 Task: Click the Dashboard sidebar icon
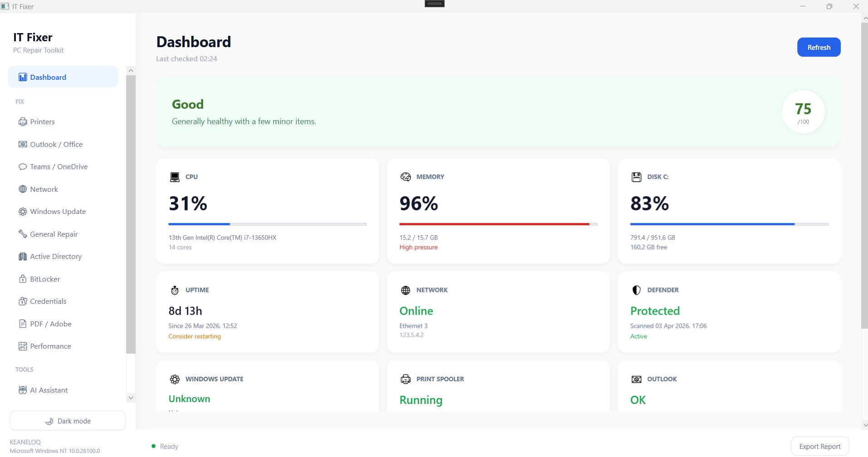click(23, 77)
